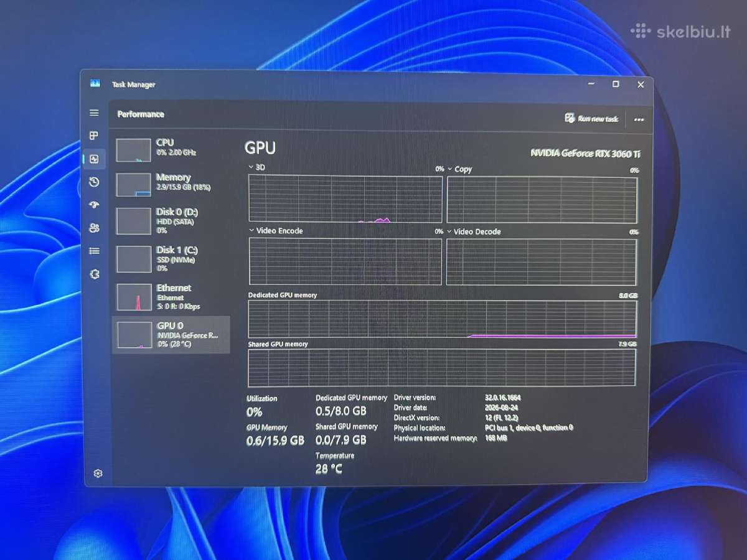
Task: Open the Processes page icon
Action: click(x=94, y=136)
